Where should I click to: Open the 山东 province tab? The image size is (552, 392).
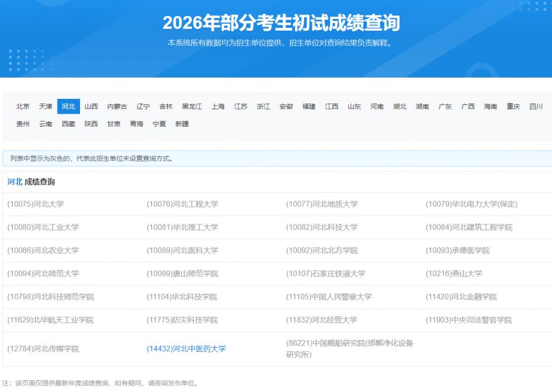click(354, 106)
